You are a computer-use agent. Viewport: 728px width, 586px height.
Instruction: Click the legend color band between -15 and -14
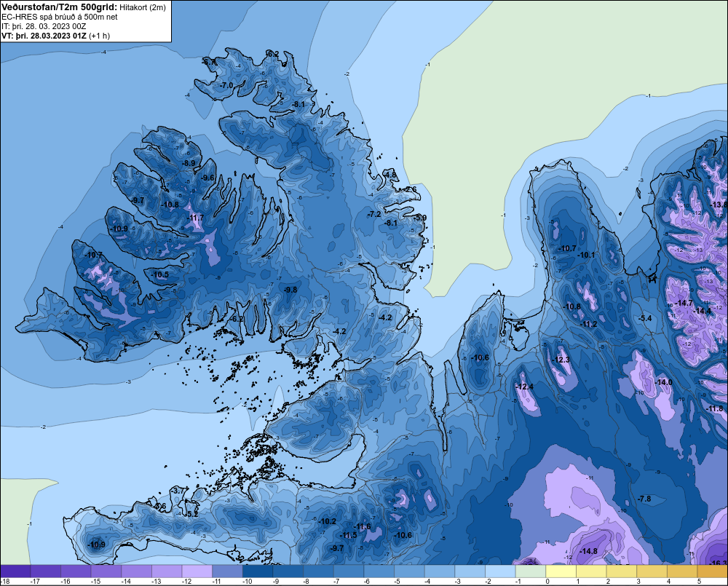[x=106, y=571]
